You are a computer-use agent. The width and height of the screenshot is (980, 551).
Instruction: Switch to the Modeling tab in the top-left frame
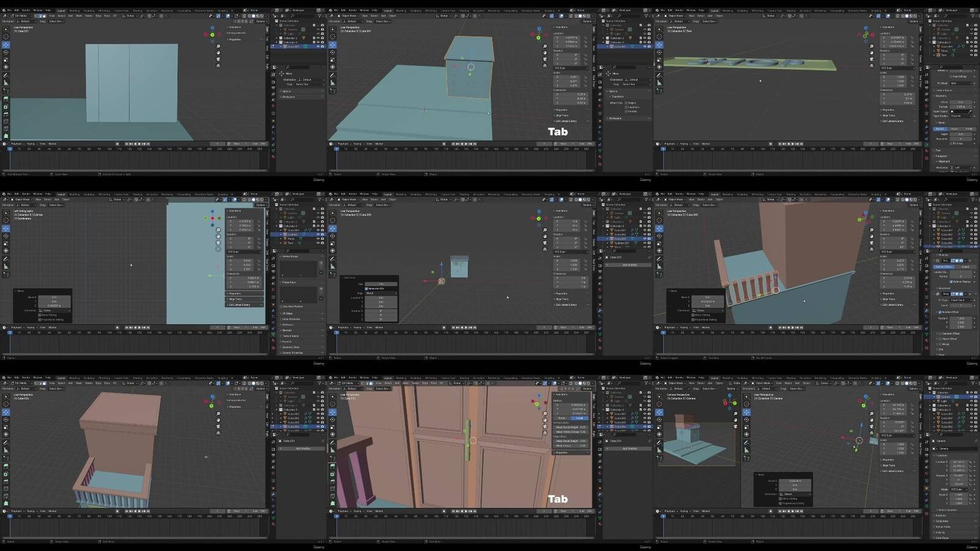pos(75,10)
